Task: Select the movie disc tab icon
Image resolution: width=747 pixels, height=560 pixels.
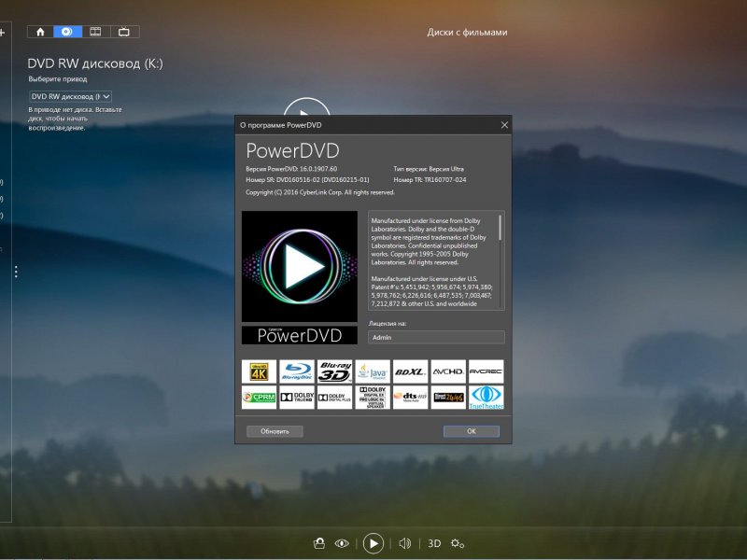Action: 67,32
